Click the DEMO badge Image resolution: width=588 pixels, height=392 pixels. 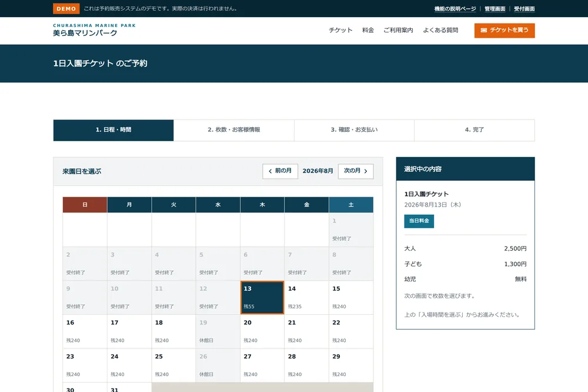pos(66,9)
